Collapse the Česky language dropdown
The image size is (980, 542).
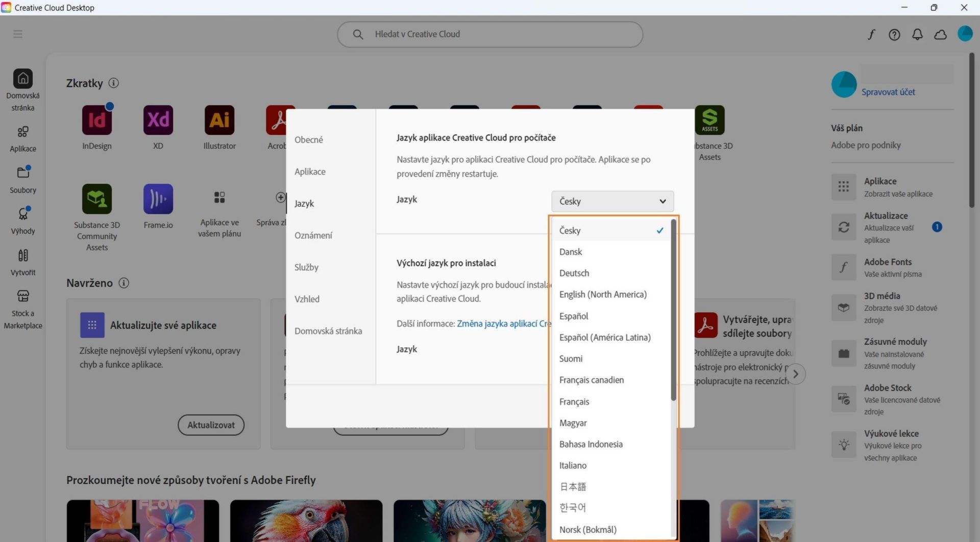pos(612,201)
